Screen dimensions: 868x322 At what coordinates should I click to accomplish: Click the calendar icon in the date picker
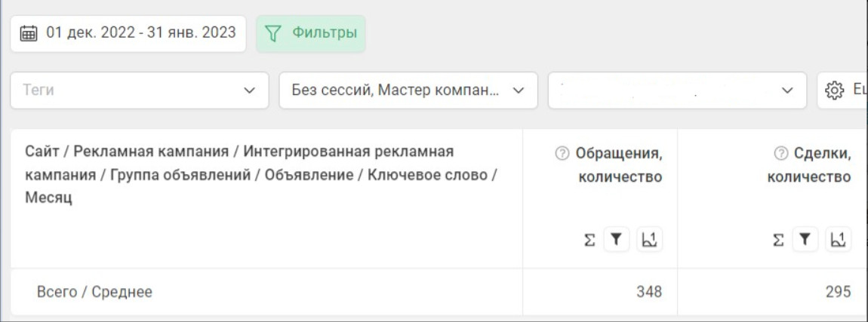29,33
